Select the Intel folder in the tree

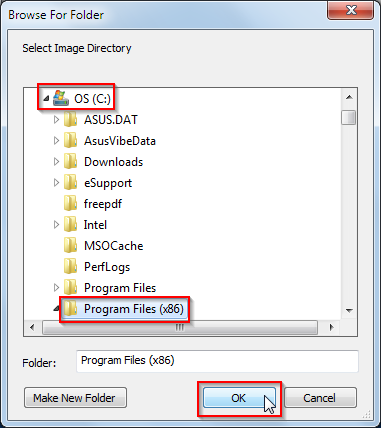pyautogui.click(x=95, y=225)
